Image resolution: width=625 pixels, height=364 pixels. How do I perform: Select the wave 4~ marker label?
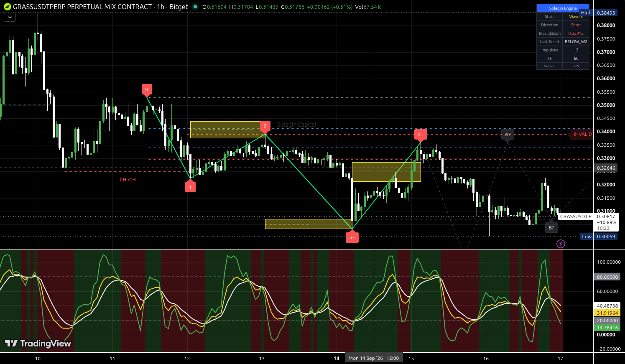pos(421,135)
